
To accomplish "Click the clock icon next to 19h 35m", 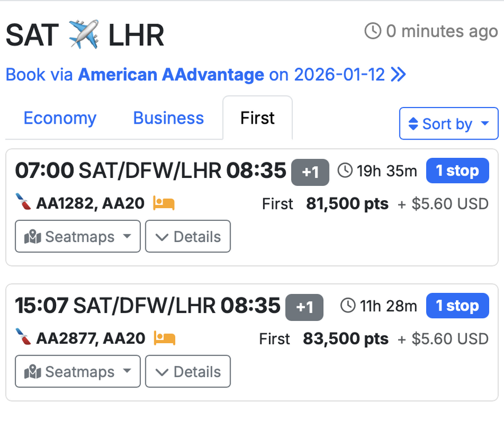I will pos(345,170).
